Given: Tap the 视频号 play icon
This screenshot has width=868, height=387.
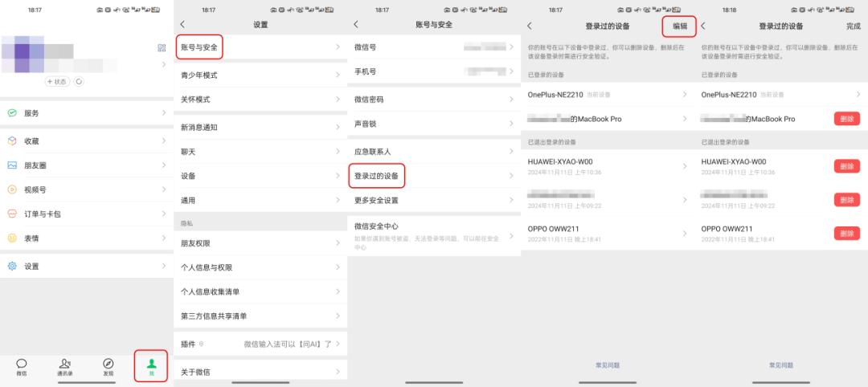Looking at the screenshot, I should click(12, 189).
